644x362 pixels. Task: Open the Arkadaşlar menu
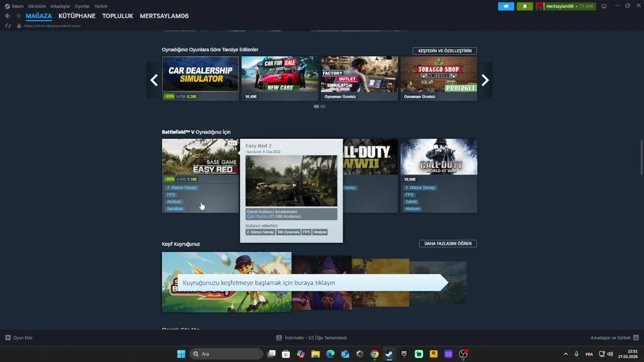click(x=60, y=6)
